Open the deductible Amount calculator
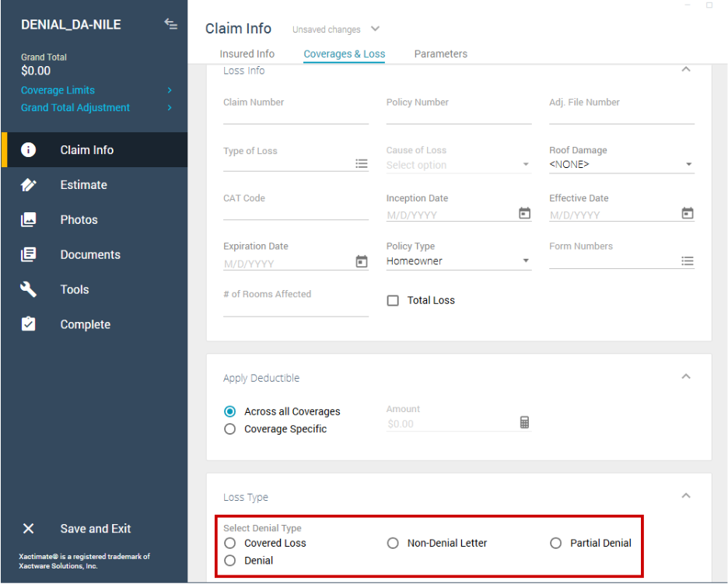 tap(524, 422)
